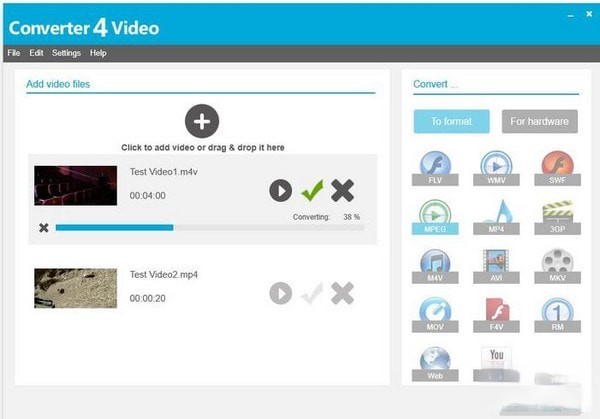600x419 pixels.
Task: Switch to For hardware tab
Action: 540,121
